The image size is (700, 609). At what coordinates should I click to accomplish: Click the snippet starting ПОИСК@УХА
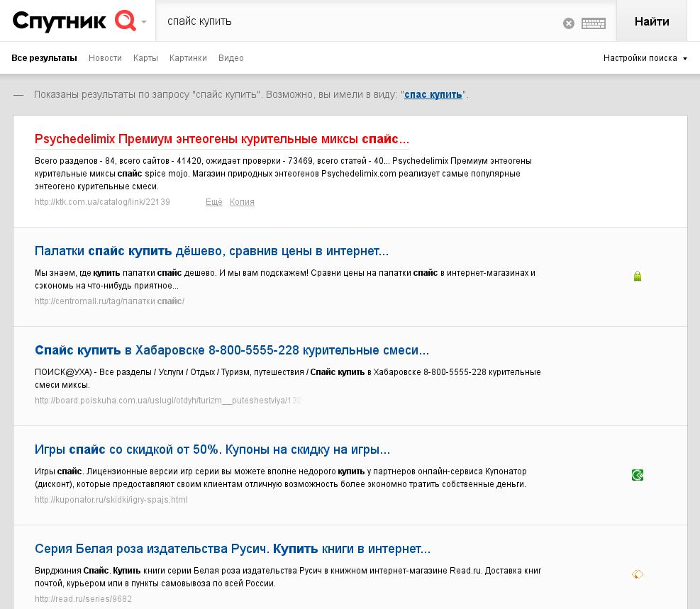pyautogui.click(x=288, y=379)
